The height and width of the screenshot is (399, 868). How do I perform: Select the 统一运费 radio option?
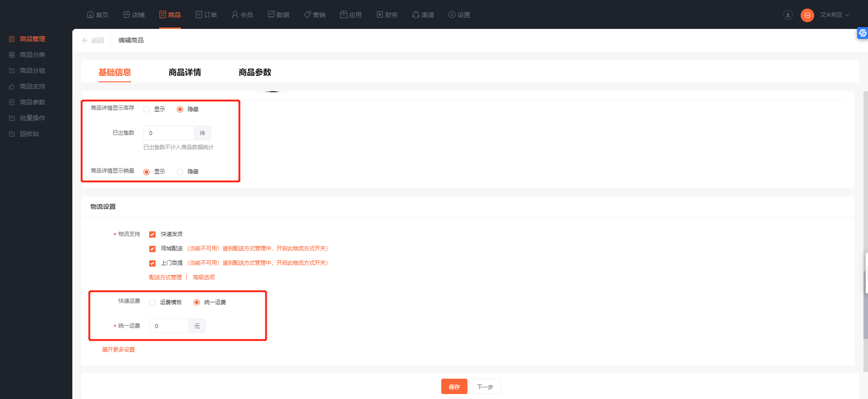click(x=197, y=302)
